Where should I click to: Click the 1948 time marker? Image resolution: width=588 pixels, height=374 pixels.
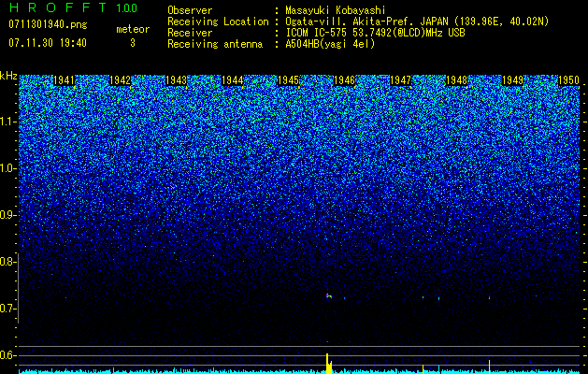click(456, 80)
